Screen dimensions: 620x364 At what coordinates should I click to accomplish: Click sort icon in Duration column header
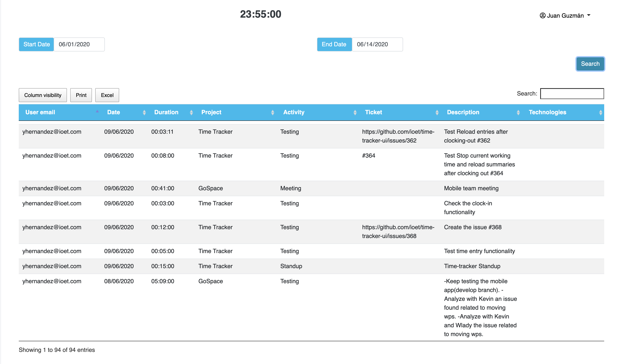(x=191, y=113)
